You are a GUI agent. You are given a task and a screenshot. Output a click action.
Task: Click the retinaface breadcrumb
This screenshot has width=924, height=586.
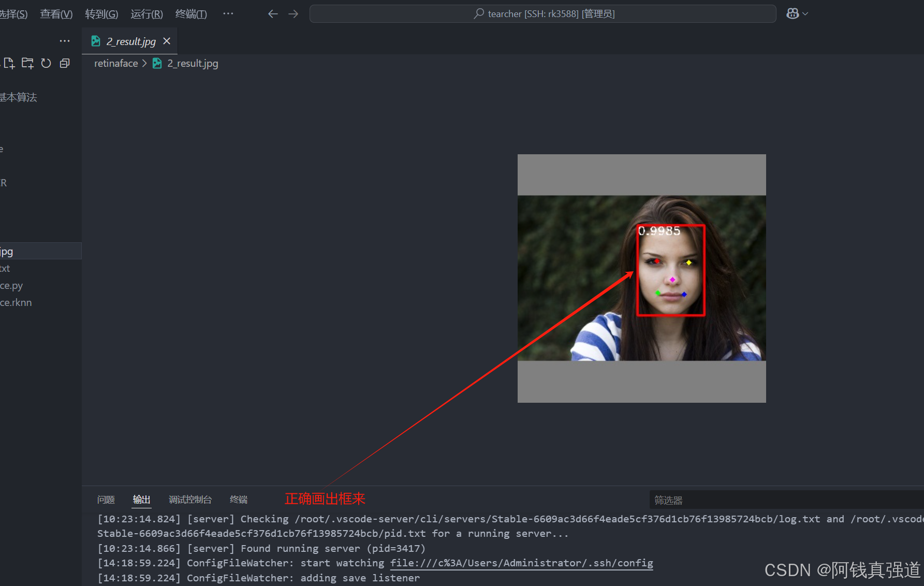[116, 63]
